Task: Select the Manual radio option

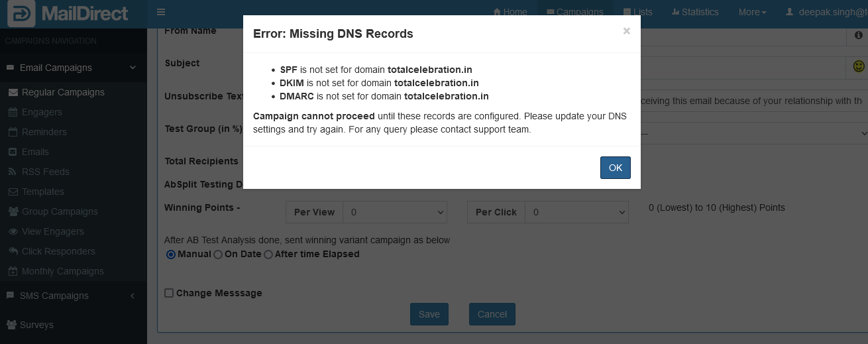Action: tap(171, 255)
